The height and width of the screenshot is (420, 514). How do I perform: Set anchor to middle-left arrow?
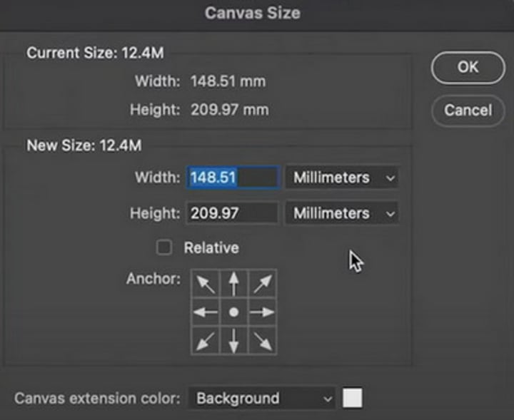tap(206, 312)
